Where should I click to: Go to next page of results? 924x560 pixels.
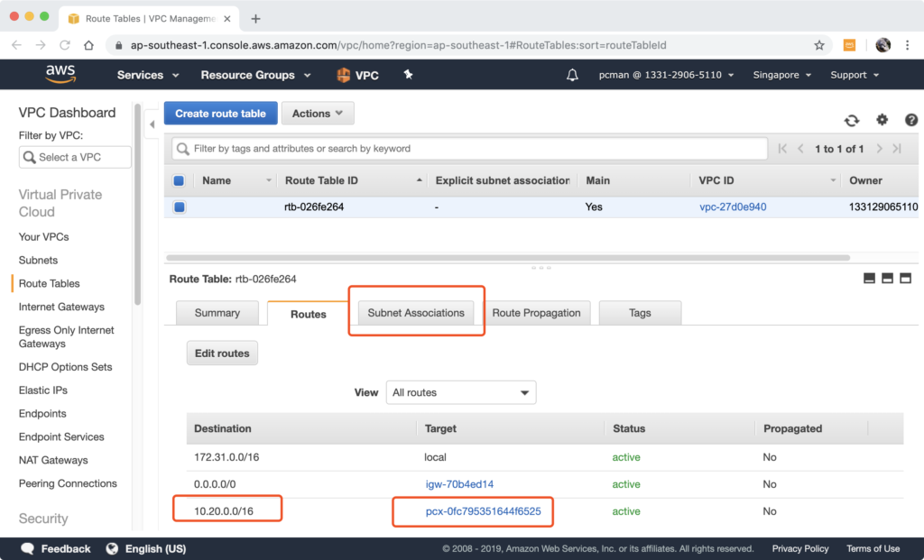(879, 149)
